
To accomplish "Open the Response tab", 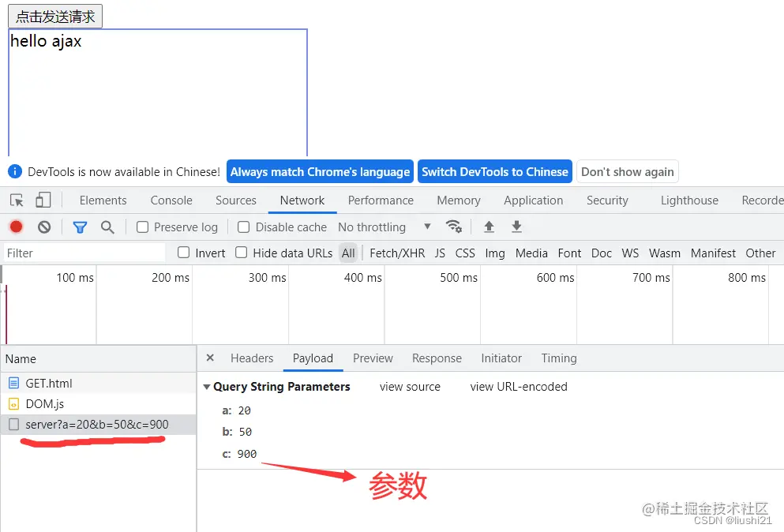I will click(x=437, y=358).
